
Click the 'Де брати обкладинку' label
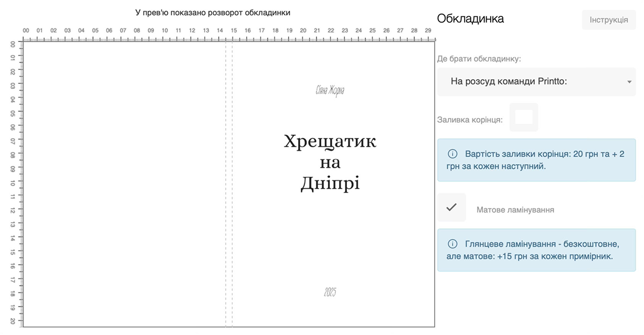(479, 59)
